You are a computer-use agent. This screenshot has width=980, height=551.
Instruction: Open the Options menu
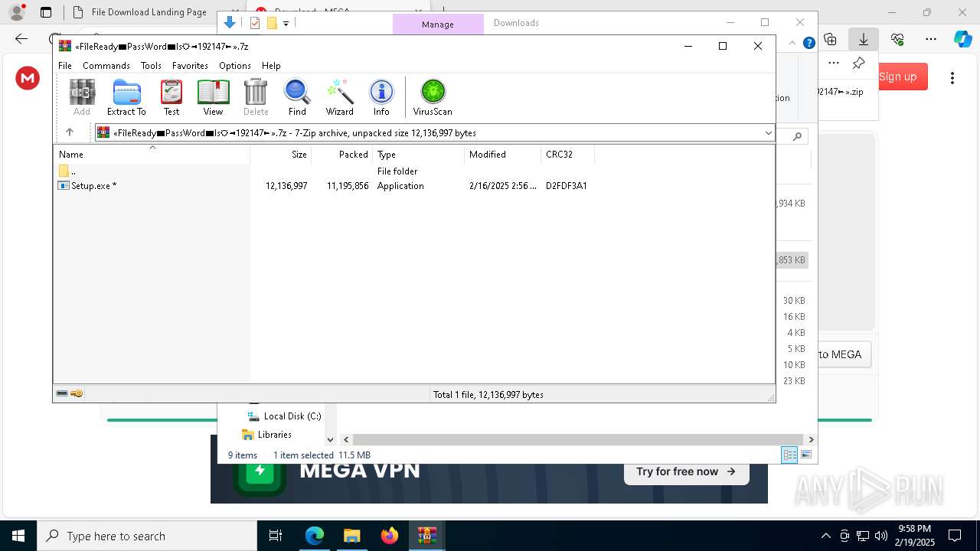(x=235, y=66)
